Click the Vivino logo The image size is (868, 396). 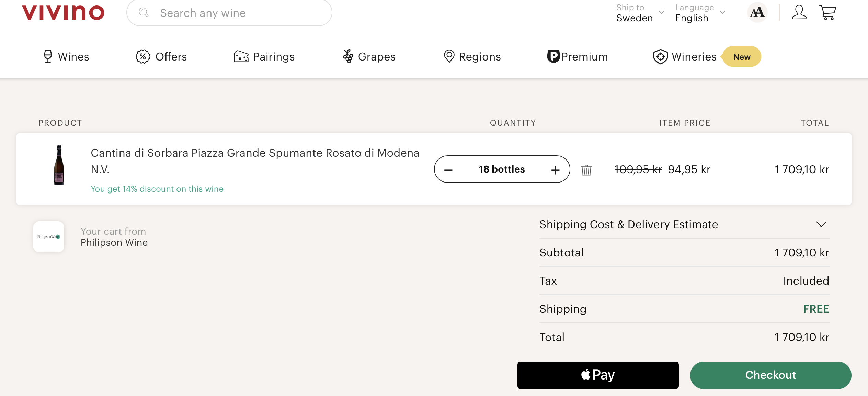tap(63, 13)
